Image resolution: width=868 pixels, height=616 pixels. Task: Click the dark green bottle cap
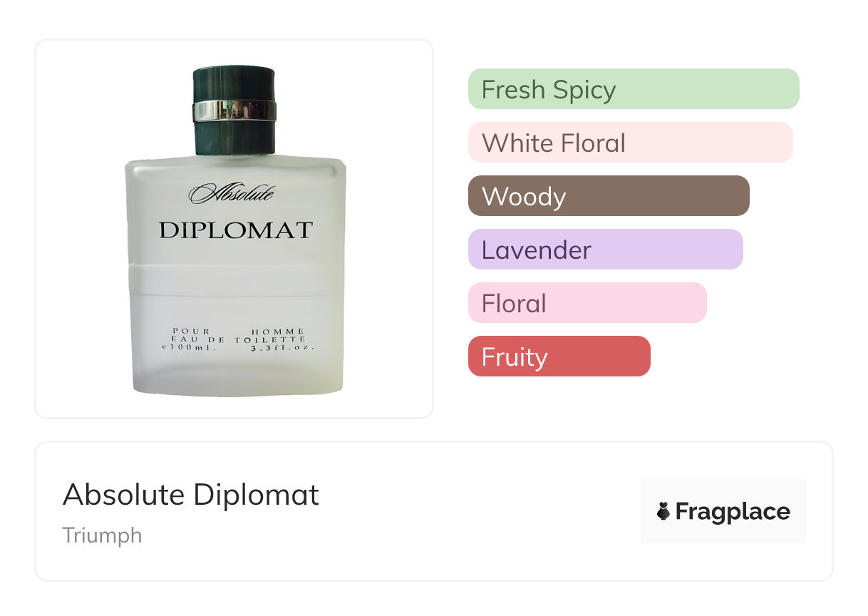point(234,111)
